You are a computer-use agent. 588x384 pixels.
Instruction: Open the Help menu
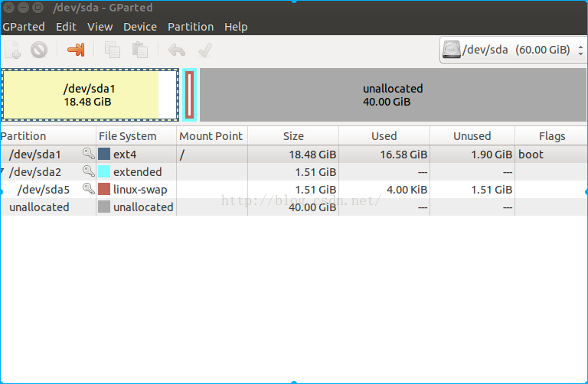[236, 27]
